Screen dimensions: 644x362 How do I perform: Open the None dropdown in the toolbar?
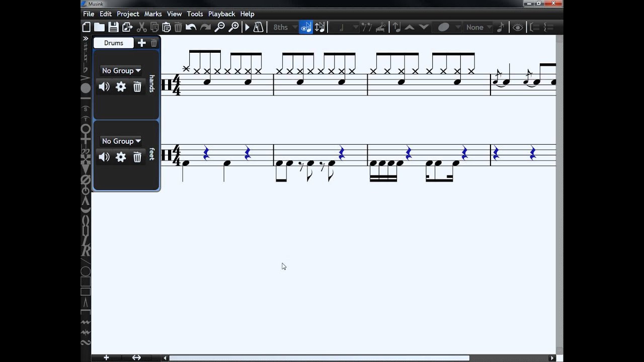tap(478, 27)
